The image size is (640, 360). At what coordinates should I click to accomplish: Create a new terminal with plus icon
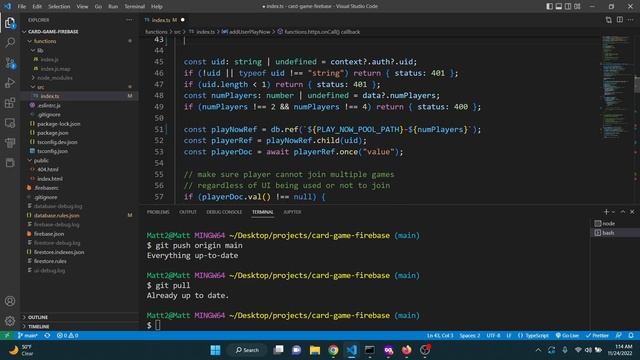(x=606, y=212)
